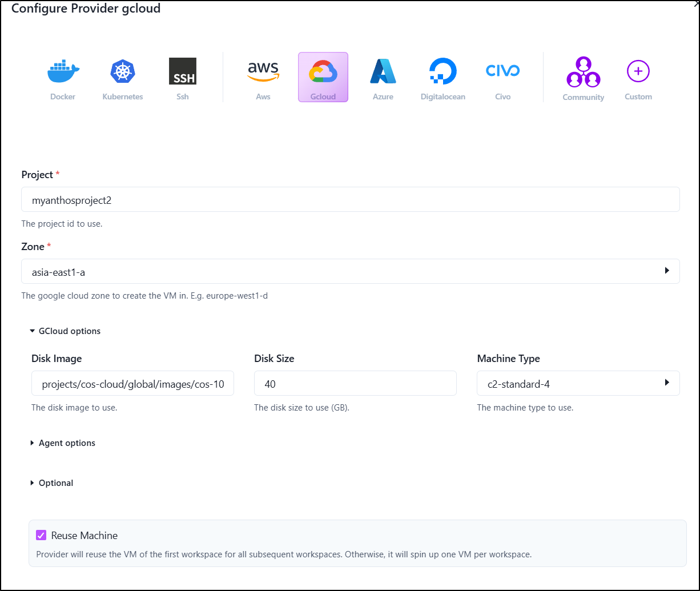Select the Digitalocean provider icon
The width and height of the screenshot is (700, 591).
click(443, 77)
